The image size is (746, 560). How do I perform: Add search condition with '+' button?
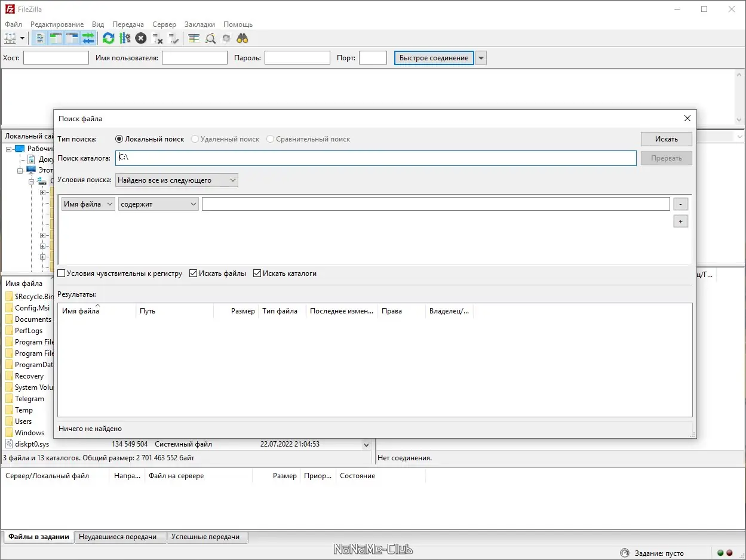point(680,221)
